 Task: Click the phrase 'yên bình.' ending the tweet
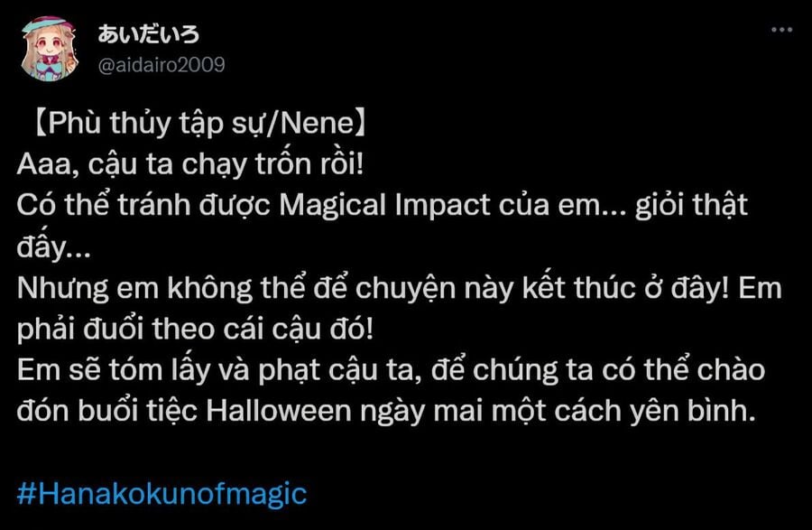[x=693, y=411]
